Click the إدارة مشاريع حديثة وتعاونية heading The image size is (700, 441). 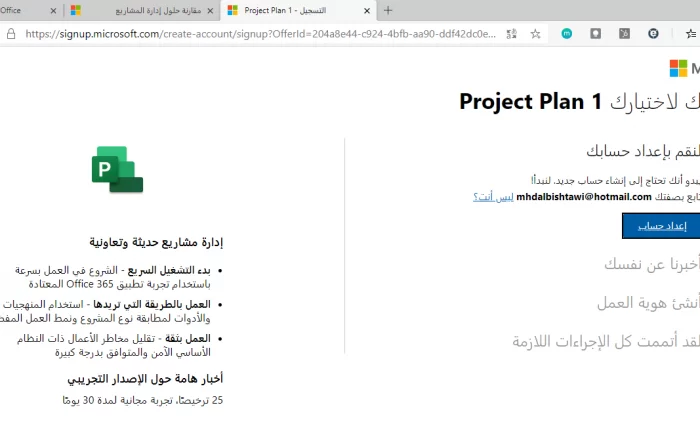pos(156,242)
